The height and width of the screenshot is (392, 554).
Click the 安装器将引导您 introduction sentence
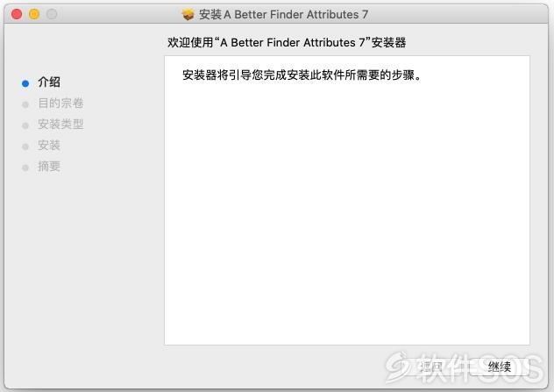pyautogui.click(x=302, y=75)
